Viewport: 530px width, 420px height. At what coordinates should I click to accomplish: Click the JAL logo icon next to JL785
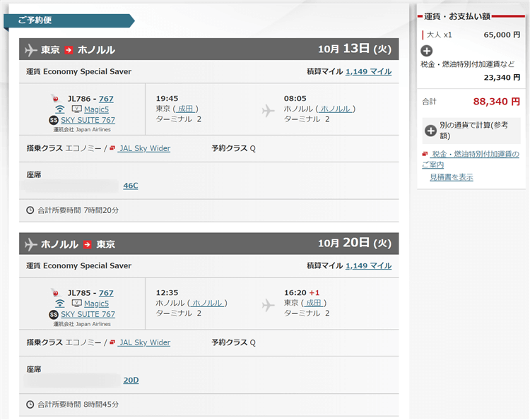click(55, 293)
